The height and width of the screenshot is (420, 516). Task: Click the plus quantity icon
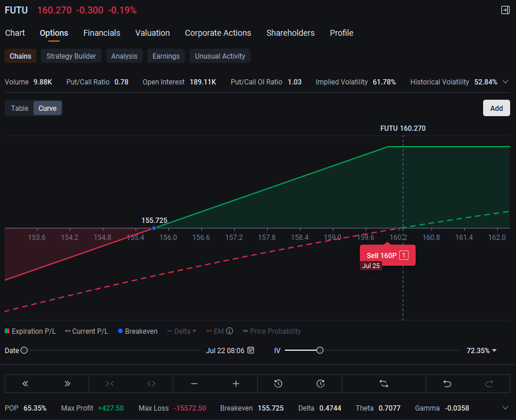[236, 384]
